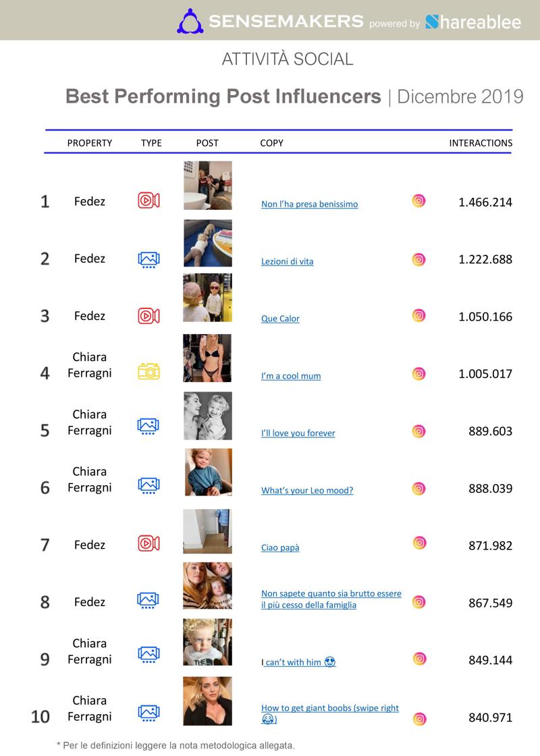Viewport: 540px width, 756px height.
Task: Click the Sensemakers logo icon in header
Action: point(190,21)
